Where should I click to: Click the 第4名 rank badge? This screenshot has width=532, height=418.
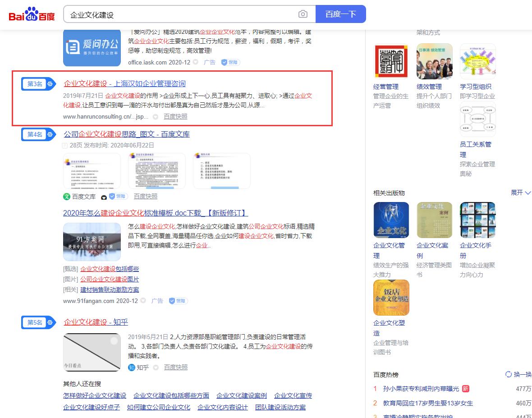(x=38, y=134)
